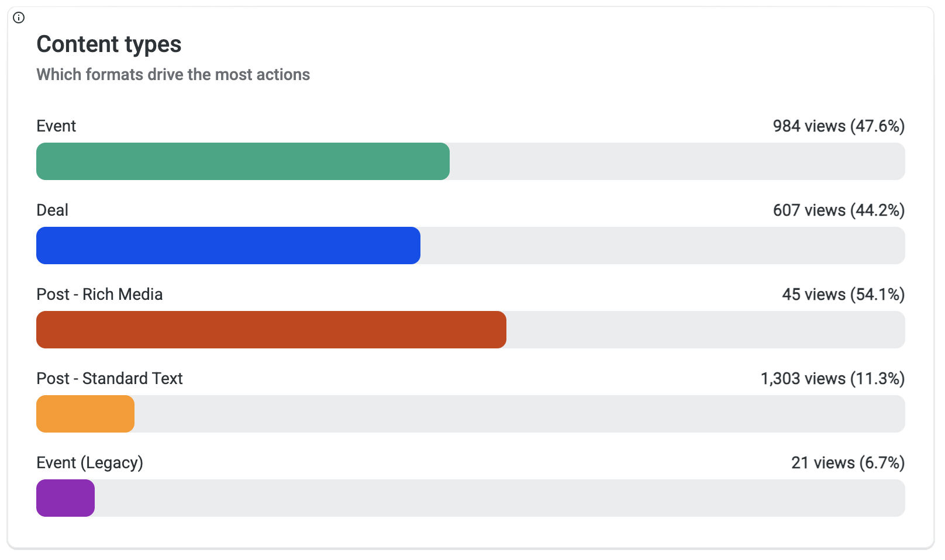Open the Post - Rich Media label
Screen dimensions: 945x560
[x=99, y=295]
